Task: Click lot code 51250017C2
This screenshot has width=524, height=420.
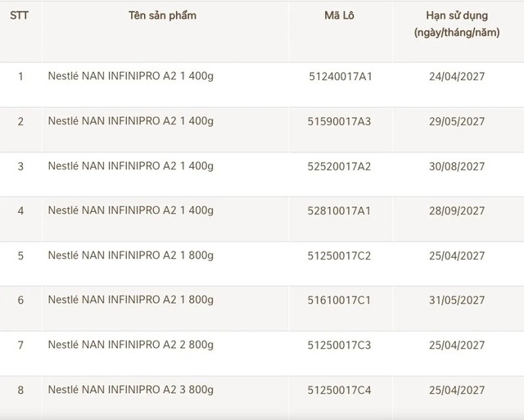Action: click(340, 256)
